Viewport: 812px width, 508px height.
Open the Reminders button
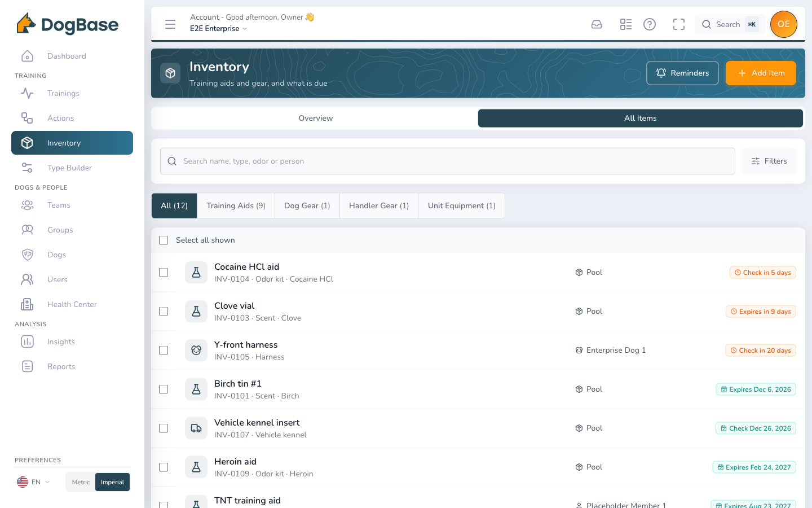[x=682, y=73]
